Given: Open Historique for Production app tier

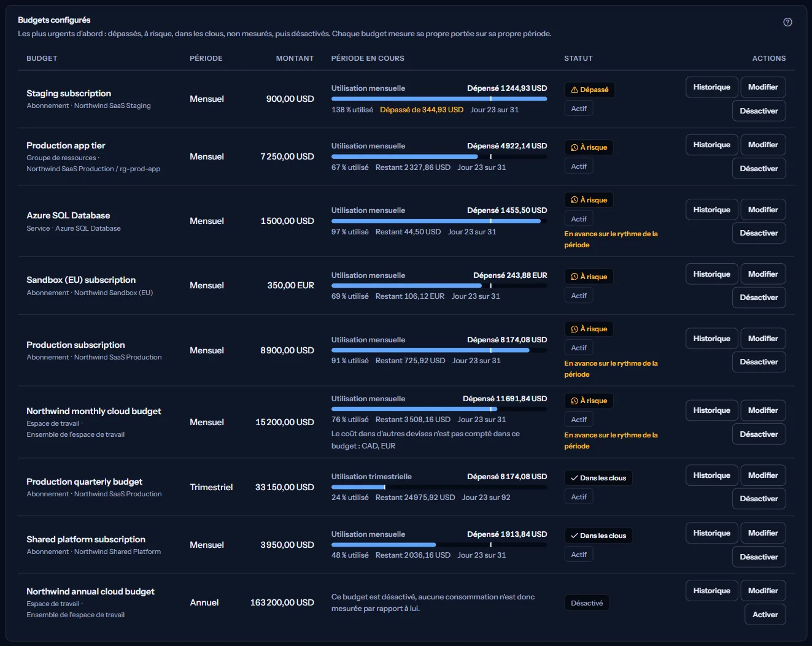Looking at the screenshot, I should (711, 145).
